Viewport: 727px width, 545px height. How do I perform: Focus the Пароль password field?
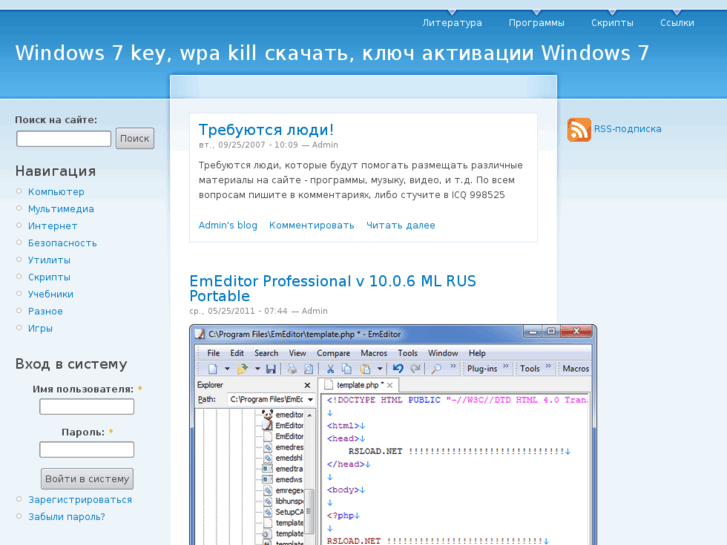click(87, 450)
